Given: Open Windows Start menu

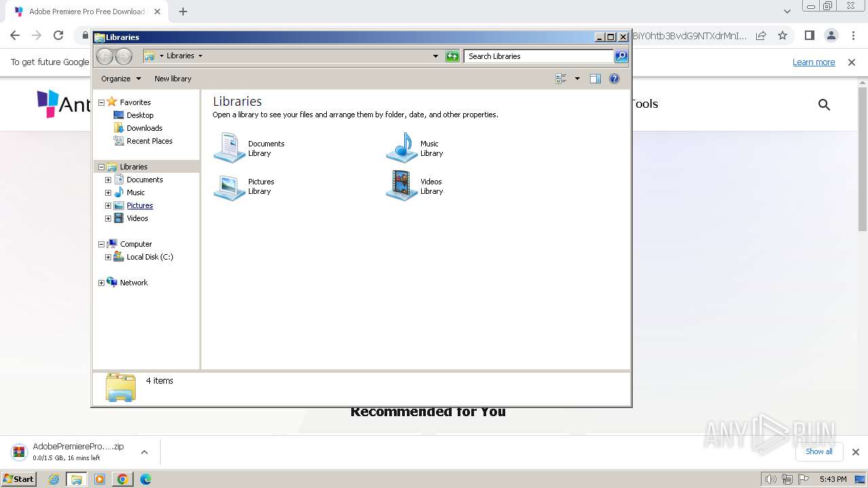Looking at the screenshot, I should point(19,479).
